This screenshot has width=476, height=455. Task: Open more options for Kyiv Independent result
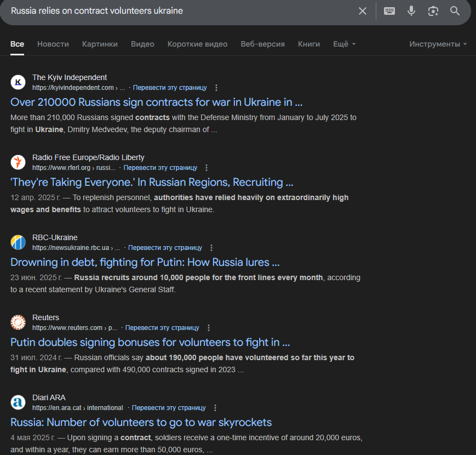point(216,88)
